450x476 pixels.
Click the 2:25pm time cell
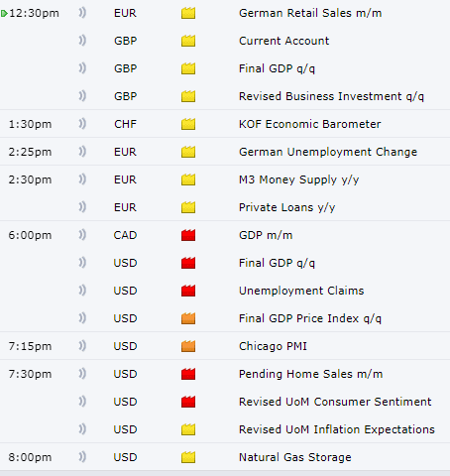coord(30,152)
